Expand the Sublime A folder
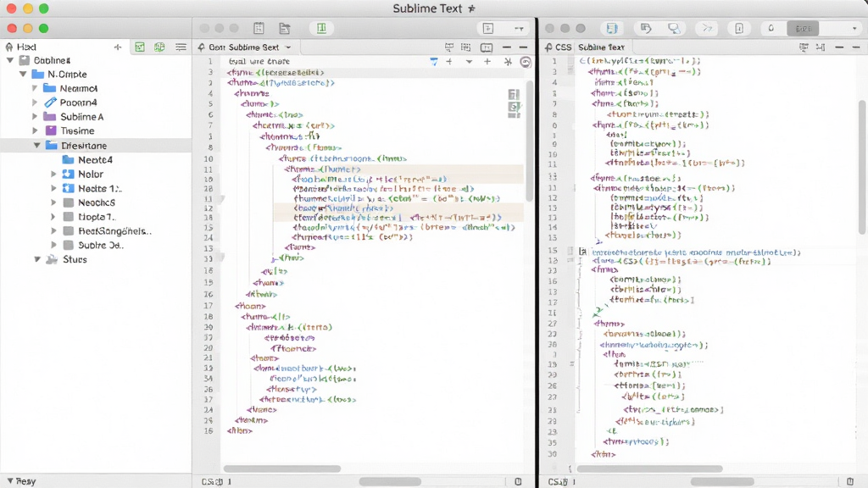This screenshot has width=868, height=488. point(35,117)
